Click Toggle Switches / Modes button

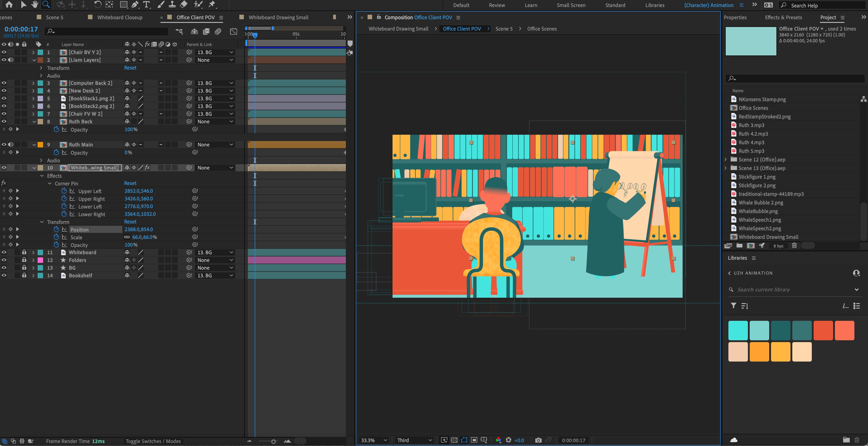pyautogui.click(x=153, y=441)
